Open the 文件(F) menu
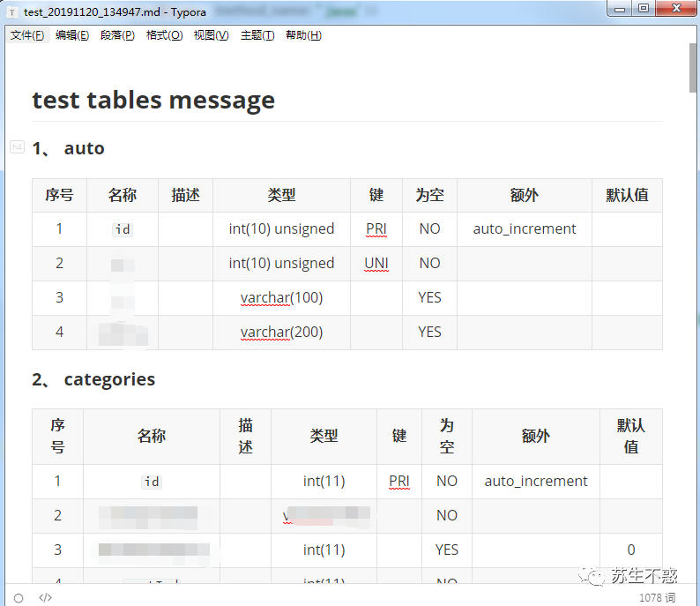700x606 pixels. point(26,35)
